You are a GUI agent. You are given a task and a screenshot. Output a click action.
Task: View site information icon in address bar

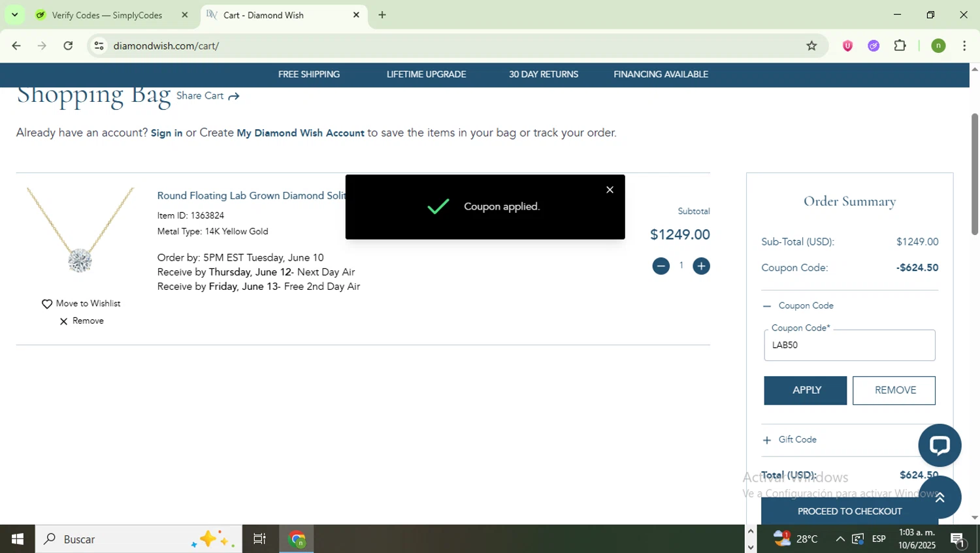pyautogui.click(x=99, y=46)
